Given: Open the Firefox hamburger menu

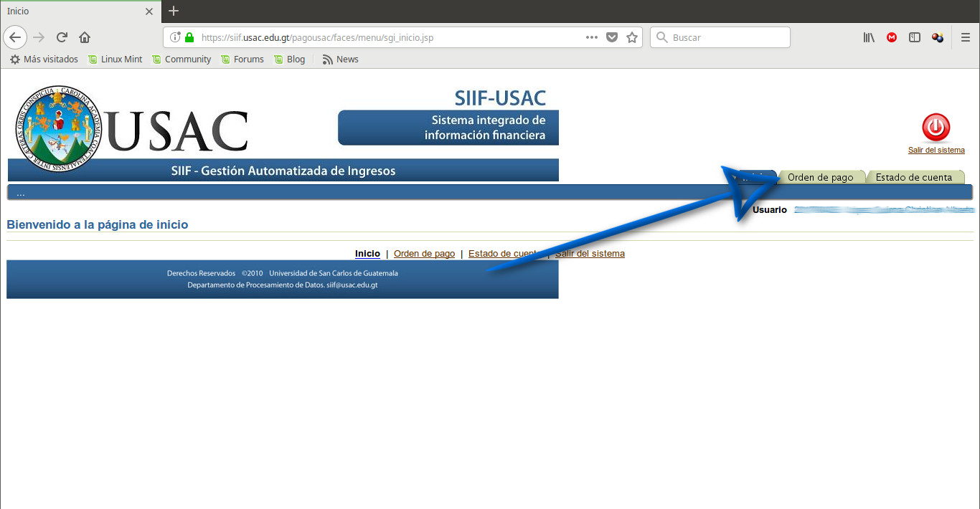Looking at the screenshot, I should [x=966, y=37].
